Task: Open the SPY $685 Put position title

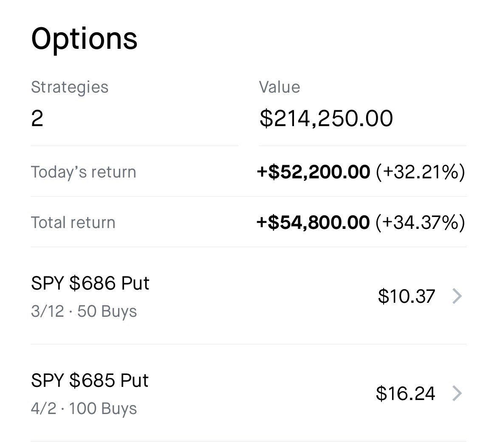Action: pyautogui.click(x=90, y=380)
